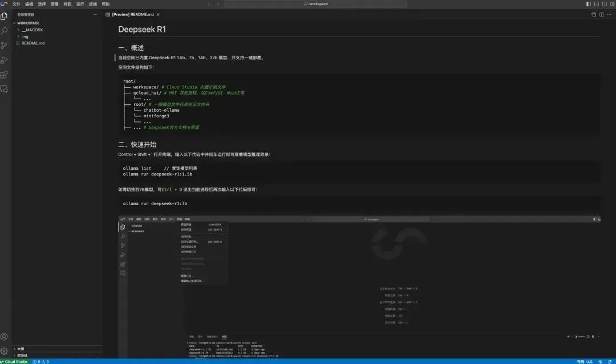Open the Extensions view
Viewport: 616px width, 364px height.
5,75
